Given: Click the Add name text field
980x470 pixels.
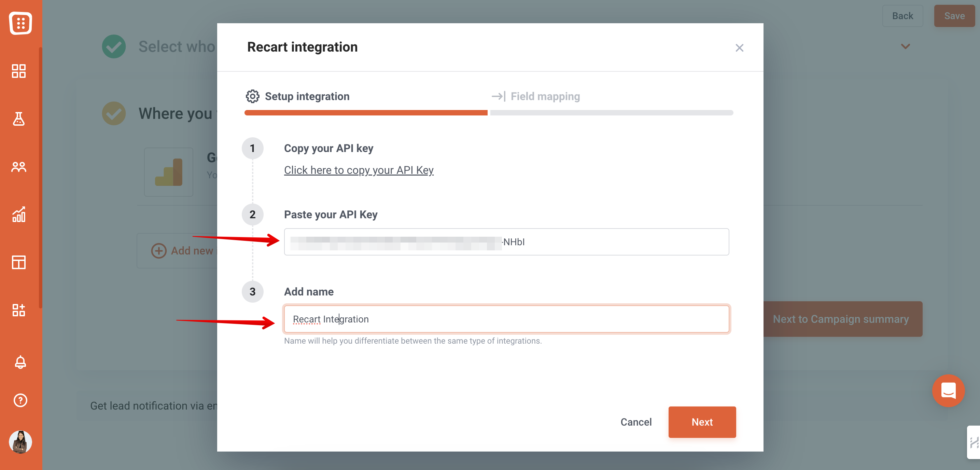Looking at the screenshot, I should click(x=506, y=319).
